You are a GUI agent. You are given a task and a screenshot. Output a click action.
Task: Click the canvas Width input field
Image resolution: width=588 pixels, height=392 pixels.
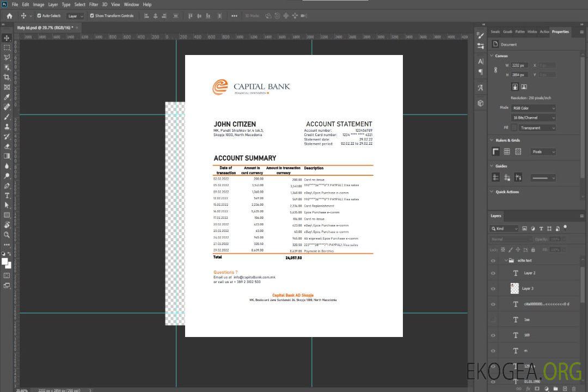tap(519, 65)
